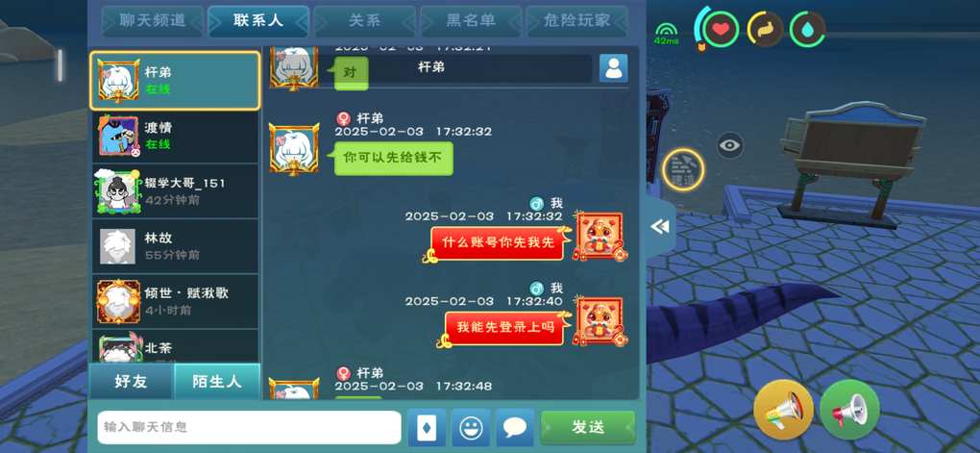Open the contact profile icon for 杆弟
Screen dimensions: 980x453
(613, 68)
